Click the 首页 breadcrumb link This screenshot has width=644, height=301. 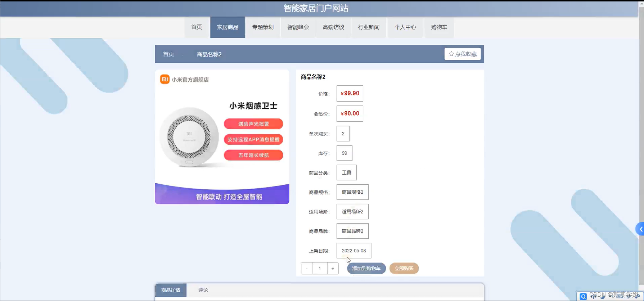coord(168,54)
